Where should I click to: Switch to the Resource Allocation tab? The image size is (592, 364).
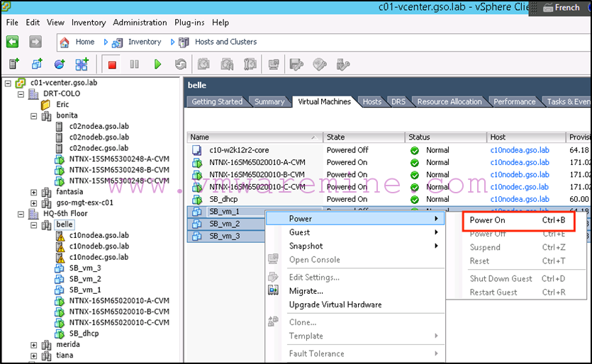coord(449,101)
